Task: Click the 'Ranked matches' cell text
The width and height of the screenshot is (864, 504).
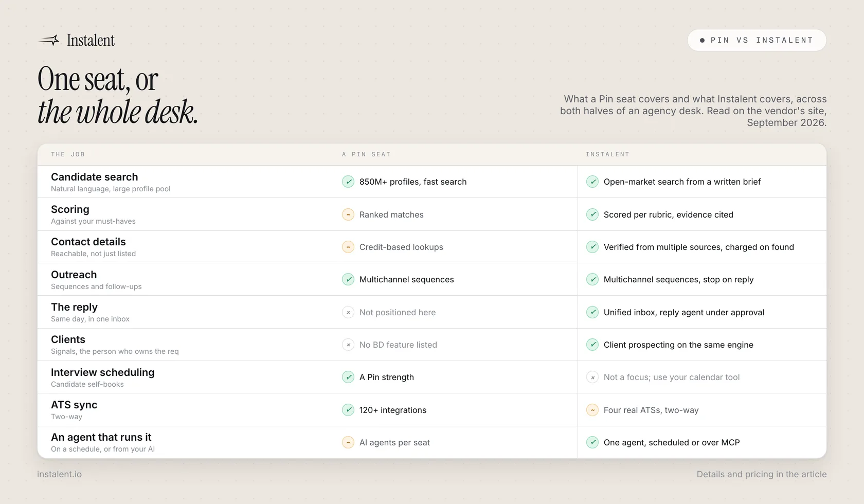Action: click(x=391, y=214)
